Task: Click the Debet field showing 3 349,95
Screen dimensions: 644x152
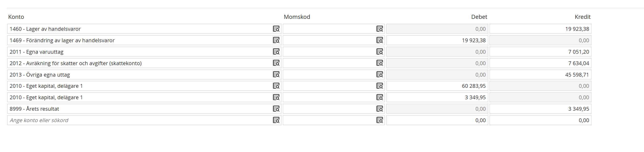Action: pyautogui.click(x=437, y=97)
